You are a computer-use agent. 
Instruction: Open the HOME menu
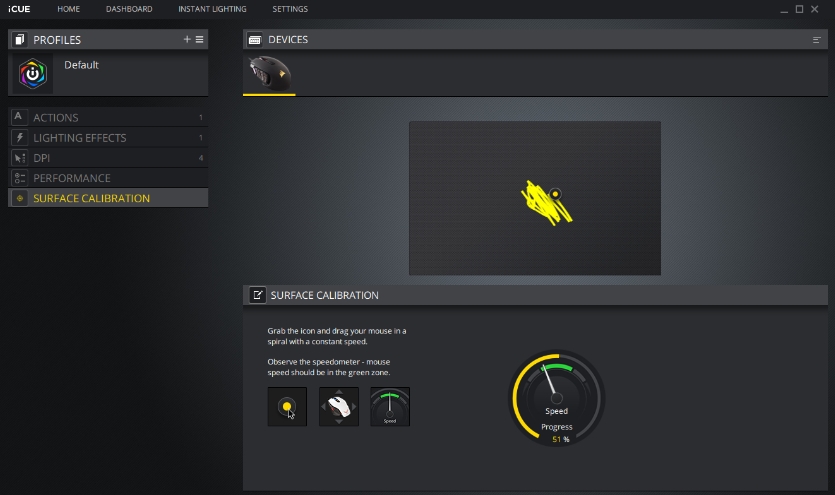click(x=68, y=9)
